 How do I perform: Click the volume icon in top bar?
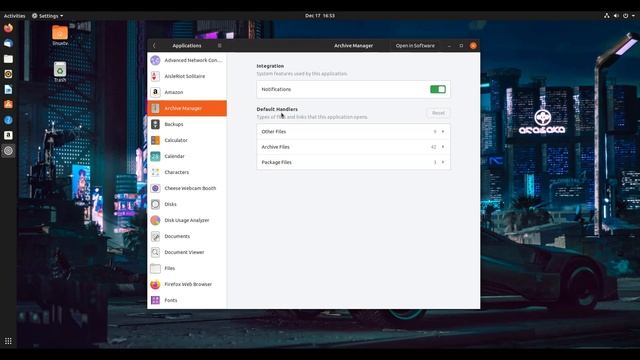pos(616,16)
